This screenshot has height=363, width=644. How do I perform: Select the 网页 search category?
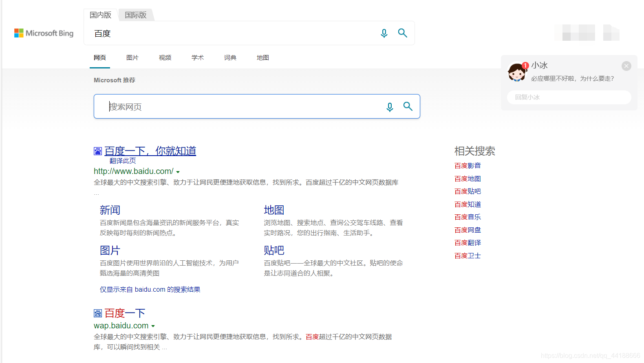100,58
